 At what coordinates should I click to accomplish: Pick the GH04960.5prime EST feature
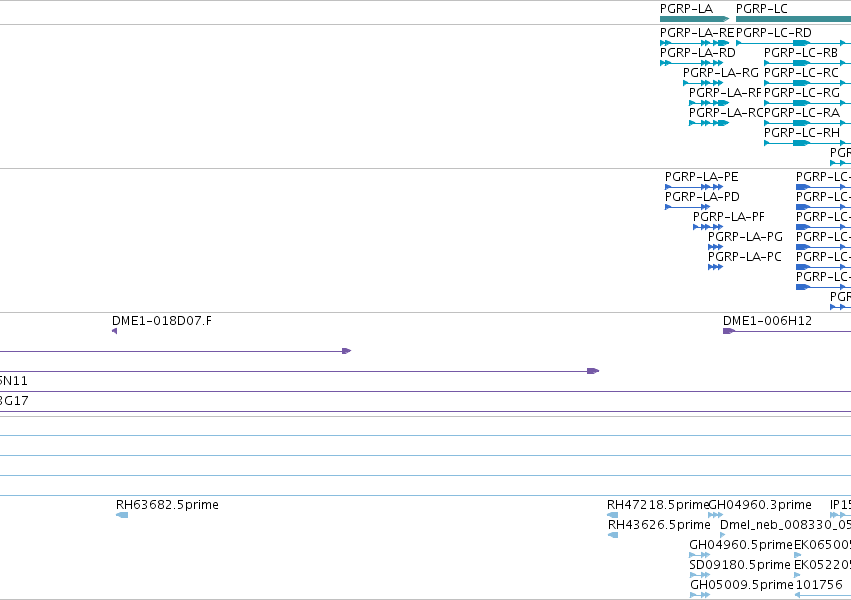tap(700, 555)
